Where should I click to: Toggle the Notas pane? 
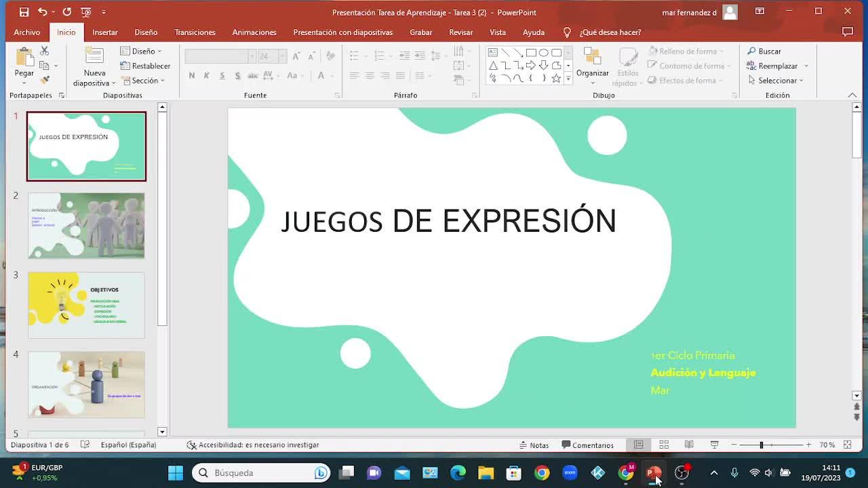[x=534, y=445]
